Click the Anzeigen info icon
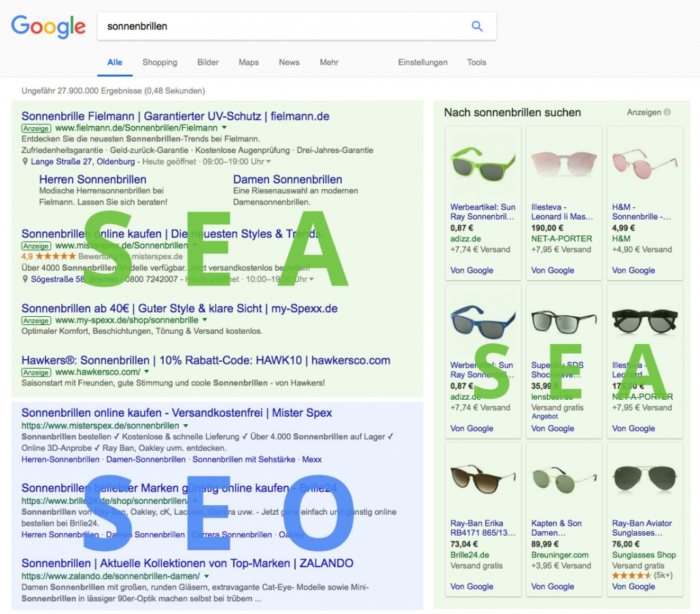Image resolution: width=700 pixels, height=614 pixels. coord(667,112)
